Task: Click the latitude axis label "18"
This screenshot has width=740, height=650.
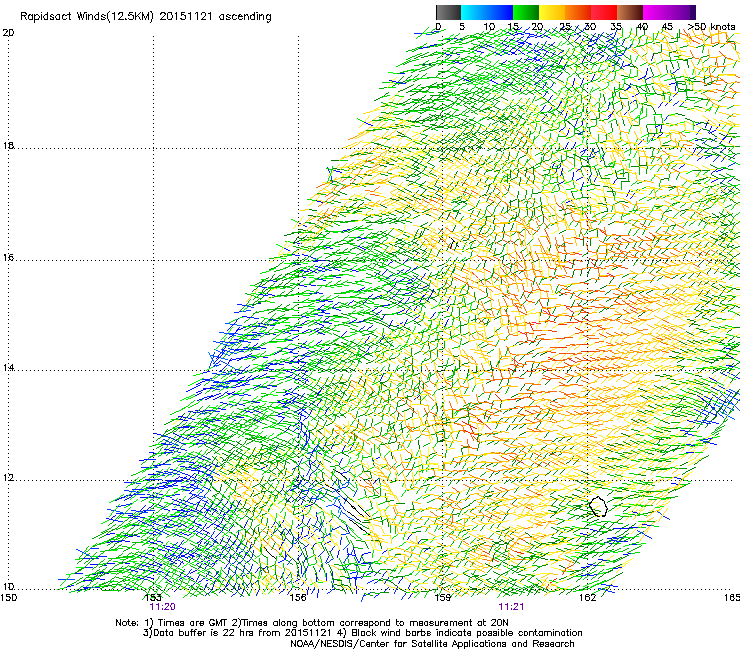Action: point(8,145)
